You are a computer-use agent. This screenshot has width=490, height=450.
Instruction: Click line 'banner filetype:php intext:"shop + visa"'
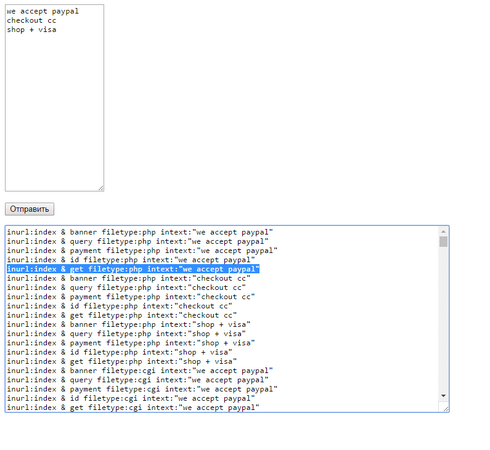click(x=128, y=324)
